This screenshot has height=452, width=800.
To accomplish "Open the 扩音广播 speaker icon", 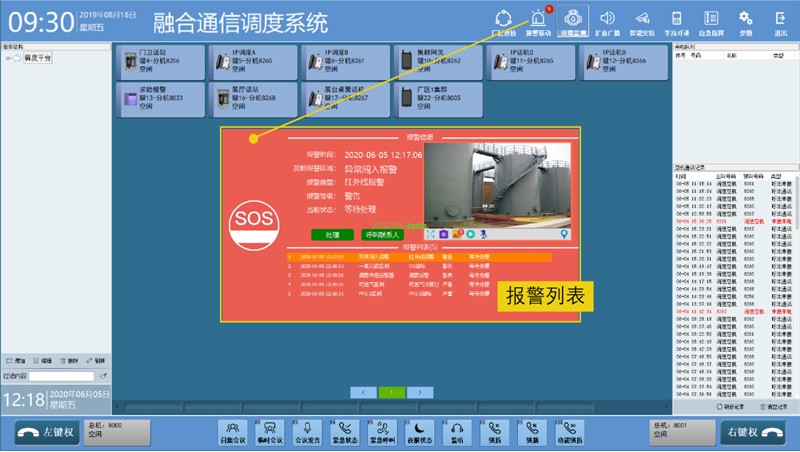I will point(606,20).
